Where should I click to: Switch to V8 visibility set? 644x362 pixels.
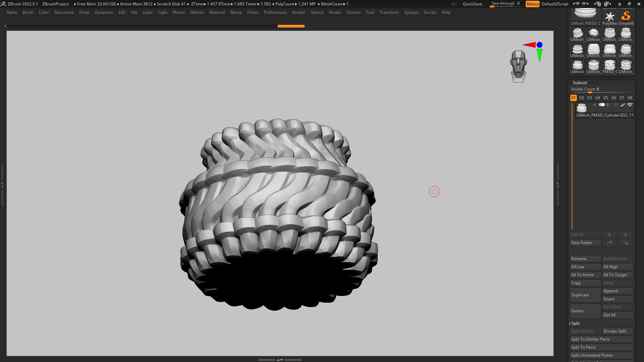coord(630,98)
